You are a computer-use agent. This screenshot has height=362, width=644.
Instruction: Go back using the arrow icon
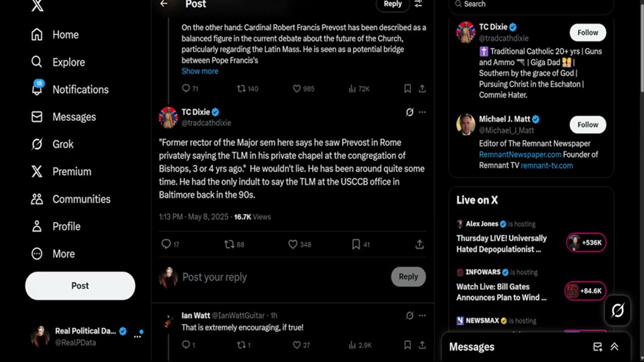164,4
